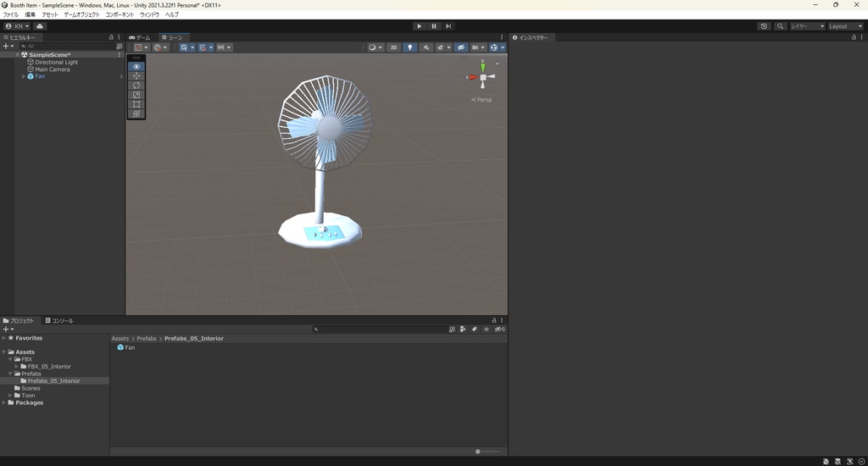868x466 pixels.
Task: Select the Rect tool in scene overlay
Action: [136, 104]
